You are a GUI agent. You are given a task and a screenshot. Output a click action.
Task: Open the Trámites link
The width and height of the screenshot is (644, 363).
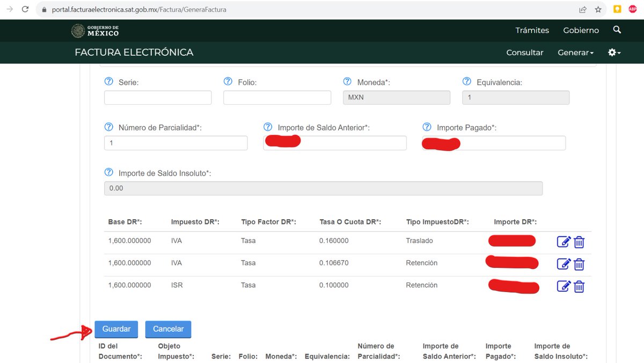pyautogui.click(x=532, y=31)
